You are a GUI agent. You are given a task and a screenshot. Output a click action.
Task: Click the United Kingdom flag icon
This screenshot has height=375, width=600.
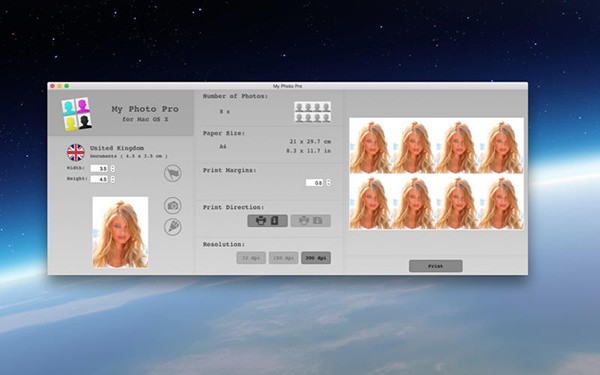76,152
